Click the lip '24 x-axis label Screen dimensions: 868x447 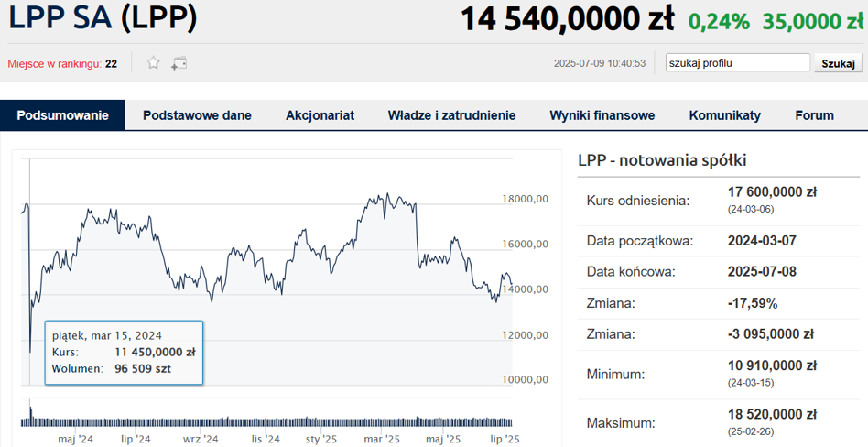(x=136, y=440)
